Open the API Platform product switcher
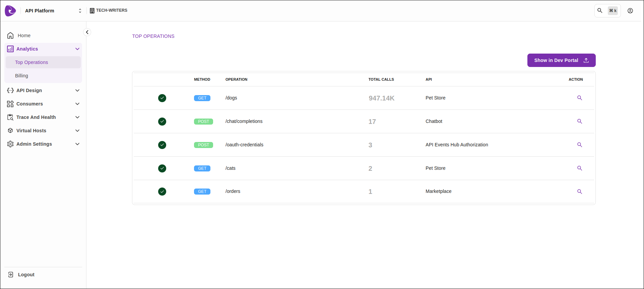 point(80,11)
